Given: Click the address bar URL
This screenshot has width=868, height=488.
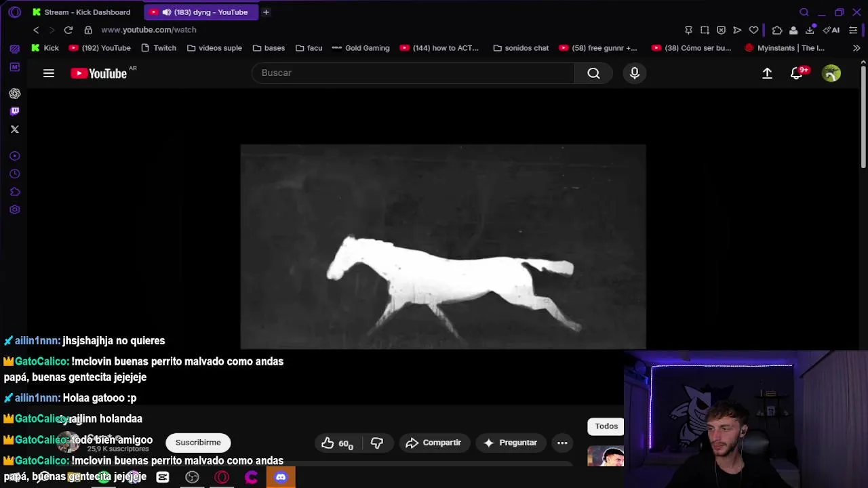Looking at the screenshot, I should pyautogui.click(x=149, y=30).
